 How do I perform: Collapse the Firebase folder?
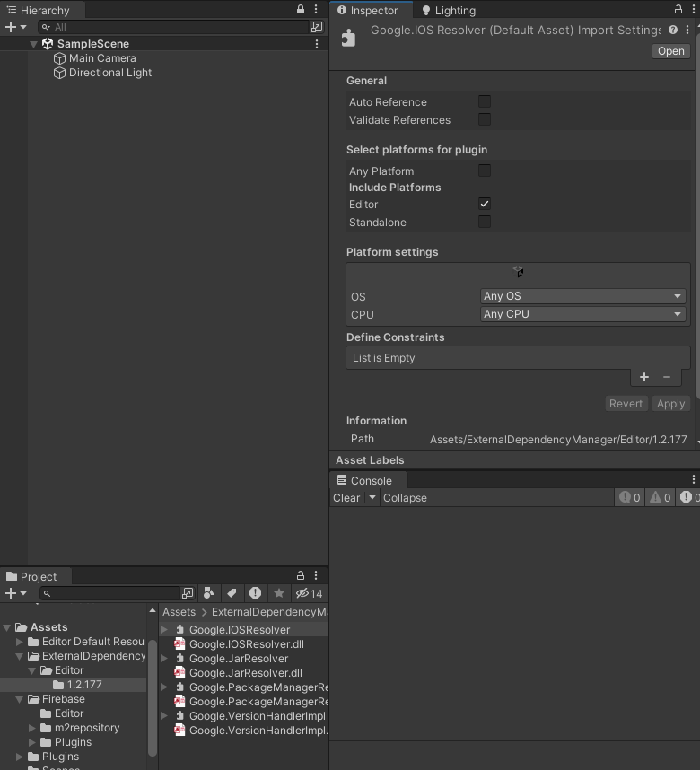tap(20, 699)
